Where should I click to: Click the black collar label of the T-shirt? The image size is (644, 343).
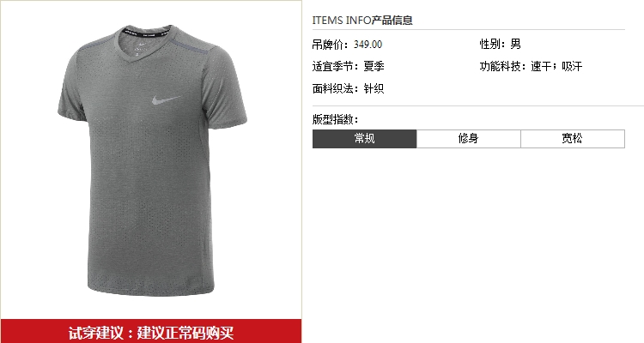click(x=148, y=33)
